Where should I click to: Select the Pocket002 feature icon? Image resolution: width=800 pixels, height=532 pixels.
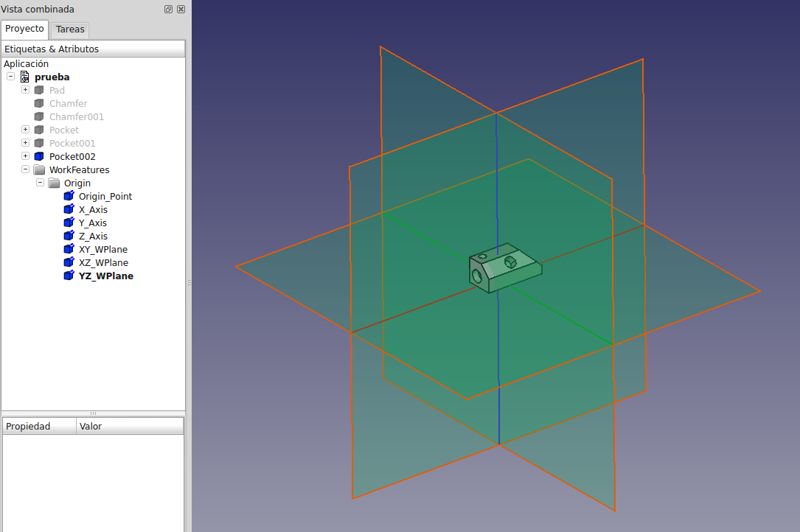pos(39,156)
